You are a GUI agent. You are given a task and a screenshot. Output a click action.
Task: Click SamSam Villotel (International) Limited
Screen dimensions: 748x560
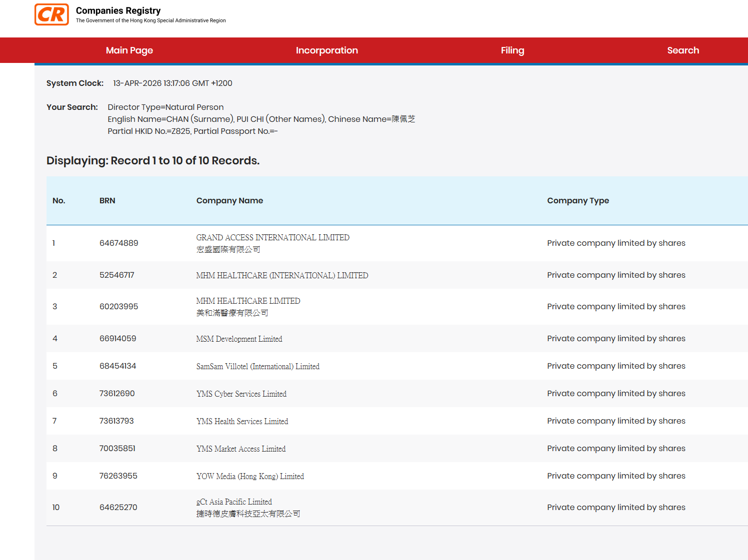click(257, 366)
